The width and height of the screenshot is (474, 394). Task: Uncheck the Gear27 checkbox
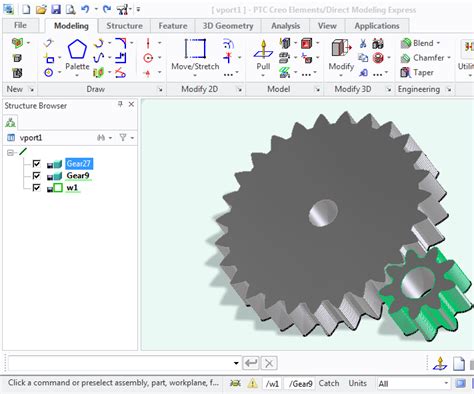(x=36, y=164)
